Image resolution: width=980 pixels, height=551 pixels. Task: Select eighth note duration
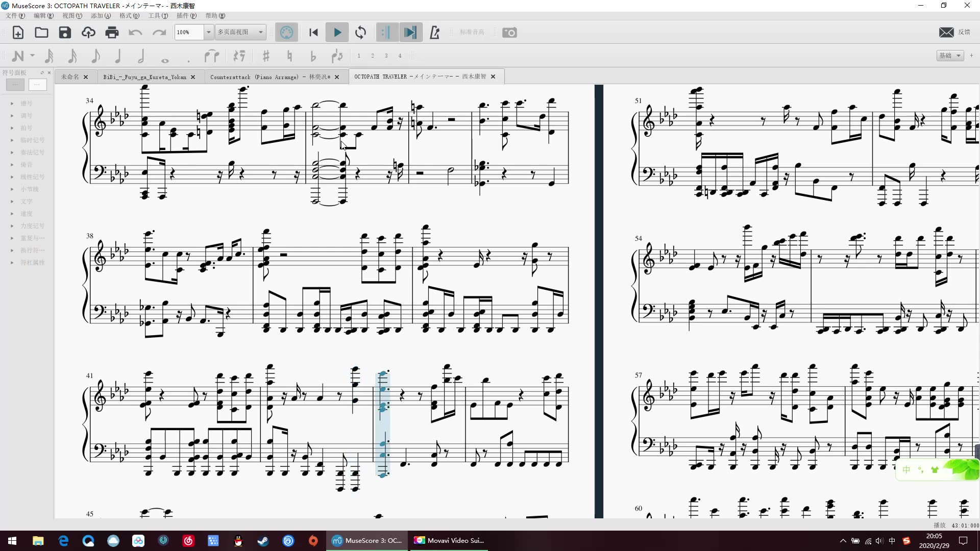pos(95,56)
